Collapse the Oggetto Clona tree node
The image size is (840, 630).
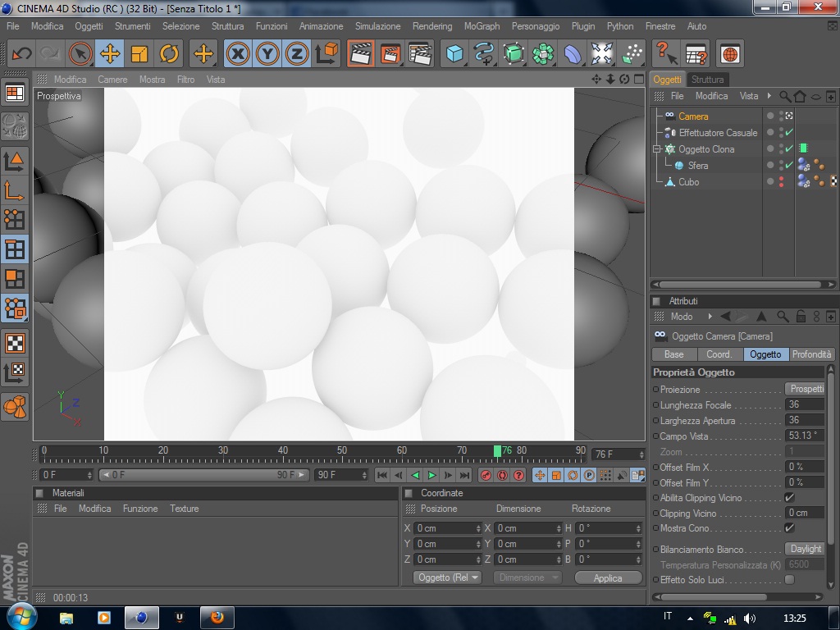pyautogui.click(x=657, y=149)
